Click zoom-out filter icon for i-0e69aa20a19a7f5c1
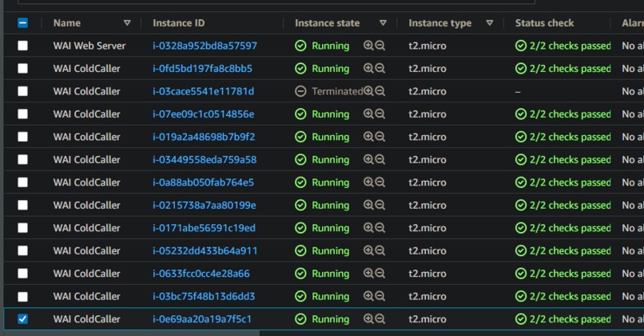The height and width of the screenshot is (336, 644). point(380,318)
